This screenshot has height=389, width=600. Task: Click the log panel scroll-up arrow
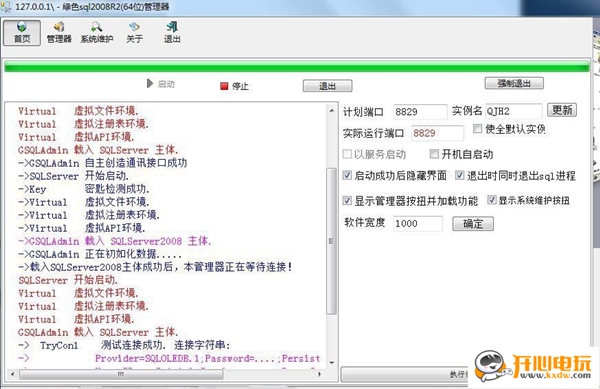tap(331, 111)
